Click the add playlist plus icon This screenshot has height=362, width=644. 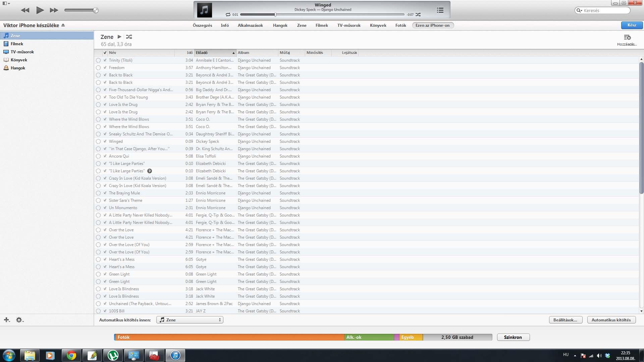point(7,320)
